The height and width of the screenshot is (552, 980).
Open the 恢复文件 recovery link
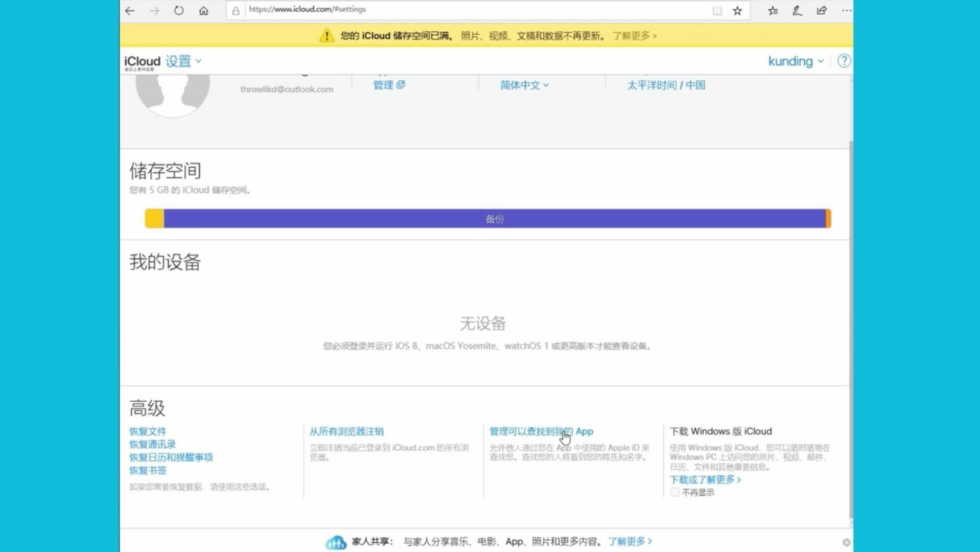(148, 431)
